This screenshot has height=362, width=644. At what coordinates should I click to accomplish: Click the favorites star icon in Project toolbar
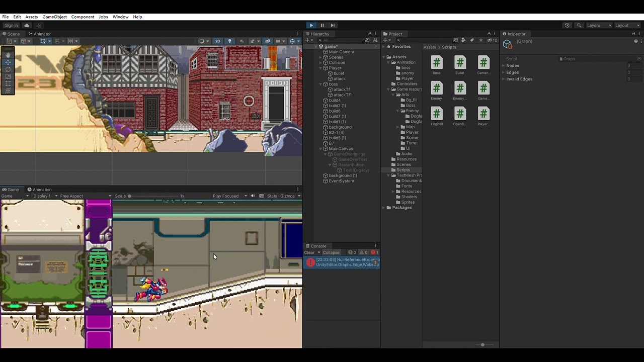[x=480, y=40]
